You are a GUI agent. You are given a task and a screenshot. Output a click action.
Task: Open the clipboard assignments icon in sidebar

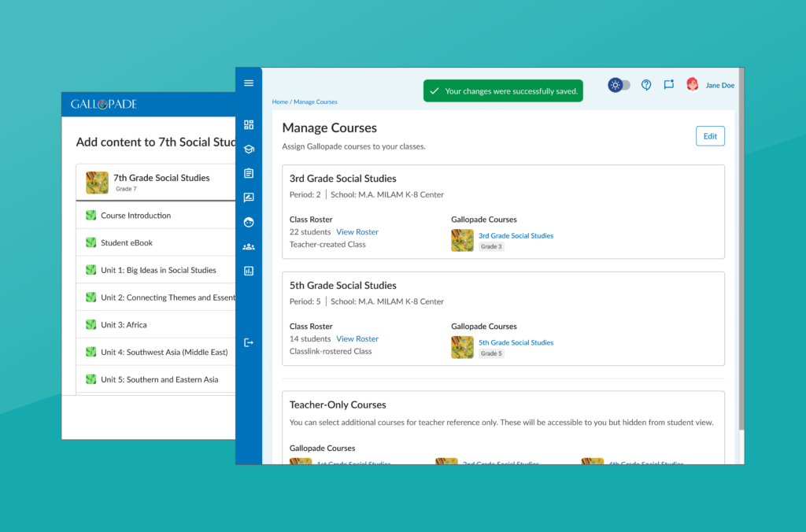[249, 173]
